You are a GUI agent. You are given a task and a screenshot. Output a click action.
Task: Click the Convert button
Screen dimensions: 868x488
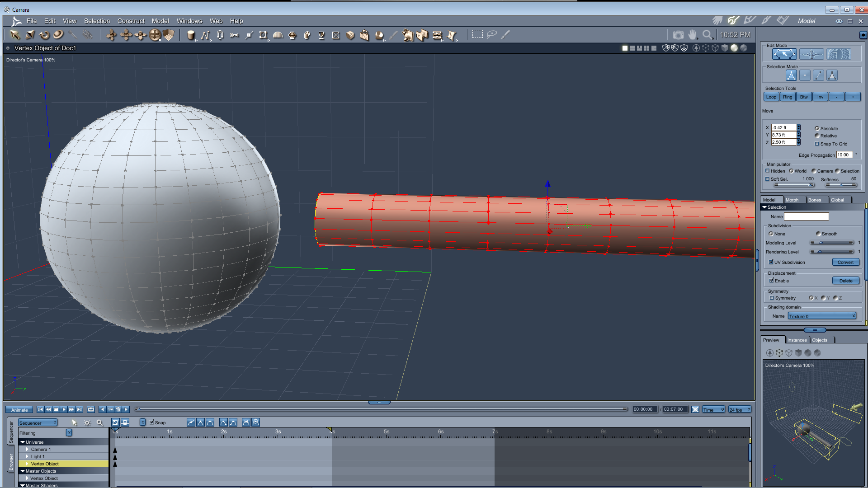(x=845, y=262)
